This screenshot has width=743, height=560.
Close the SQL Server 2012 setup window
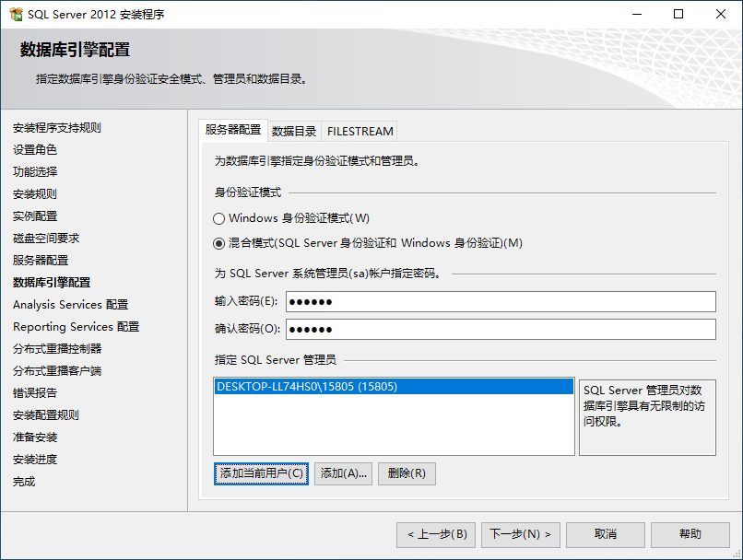(721, 14)
